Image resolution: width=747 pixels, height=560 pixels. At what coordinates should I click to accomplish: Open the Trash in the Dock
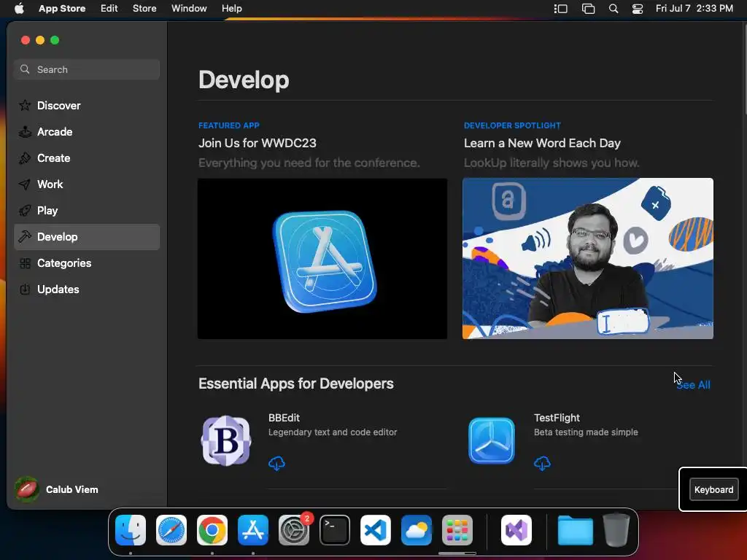[x=616, y=529]
